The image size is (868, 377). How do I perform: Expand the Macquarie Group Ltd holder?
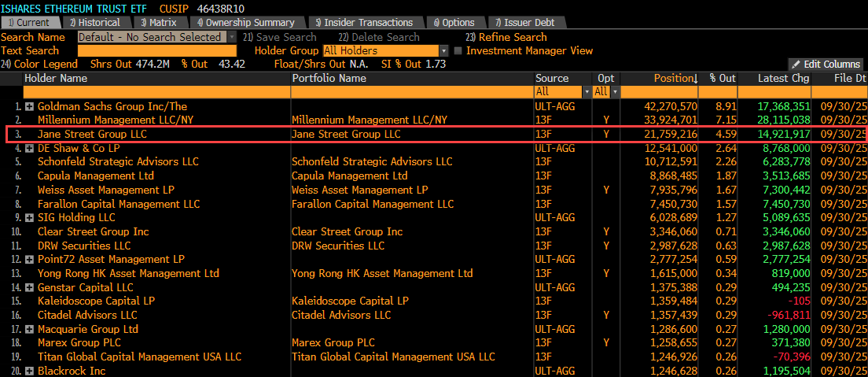click(29, 329)
